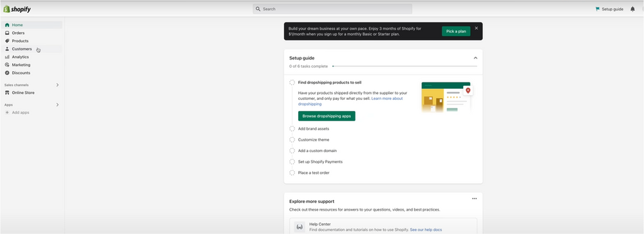
Task: Open the Explore more support options menu
Action: point(475,199)
